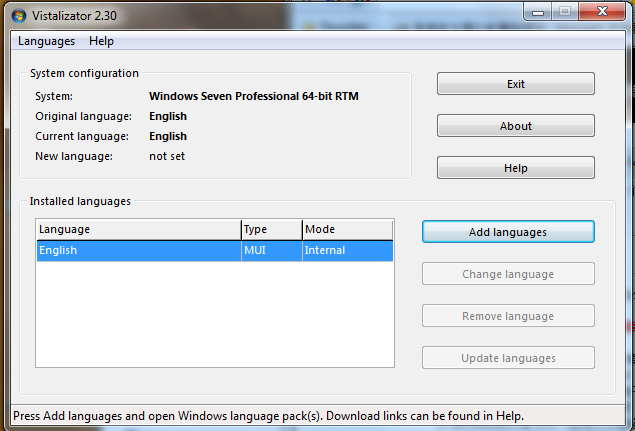
Task: Click the greyed Update languages button
Action: click(x=508, y=358)
